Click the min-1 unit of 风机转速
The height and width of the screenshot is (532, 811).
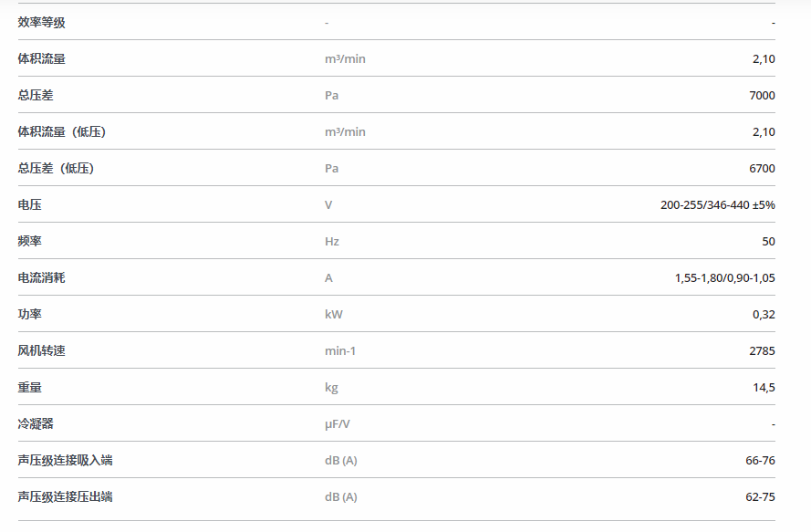(340, 351)
